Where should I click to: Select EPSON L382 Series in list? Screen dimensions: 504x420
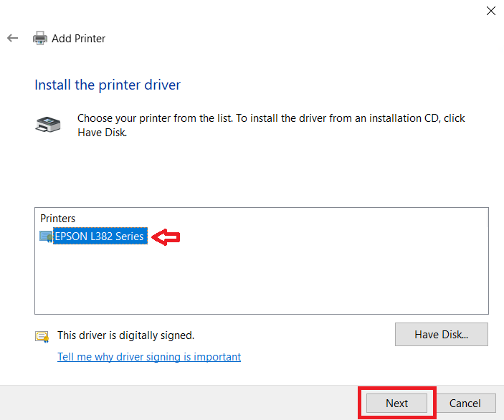click(x=100, y=237)
